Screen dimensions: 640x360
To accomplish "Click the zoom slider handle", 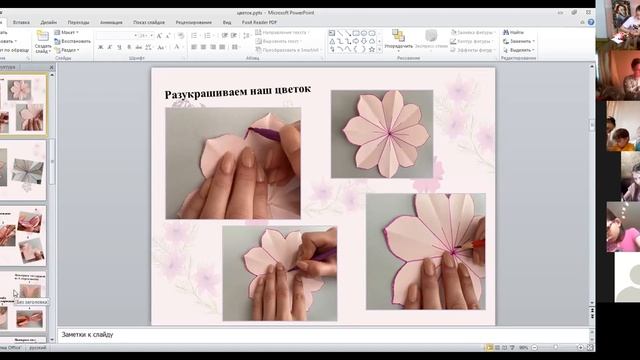I will (556, 348).
